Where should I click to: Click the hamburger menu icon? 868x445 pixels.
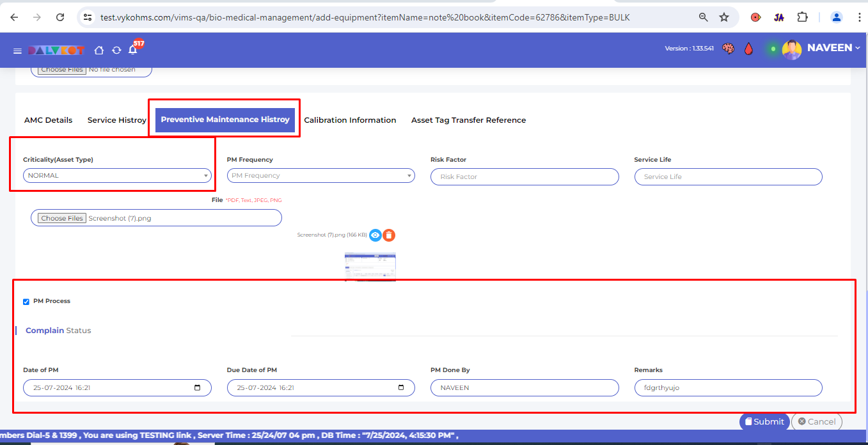point(17,51)
